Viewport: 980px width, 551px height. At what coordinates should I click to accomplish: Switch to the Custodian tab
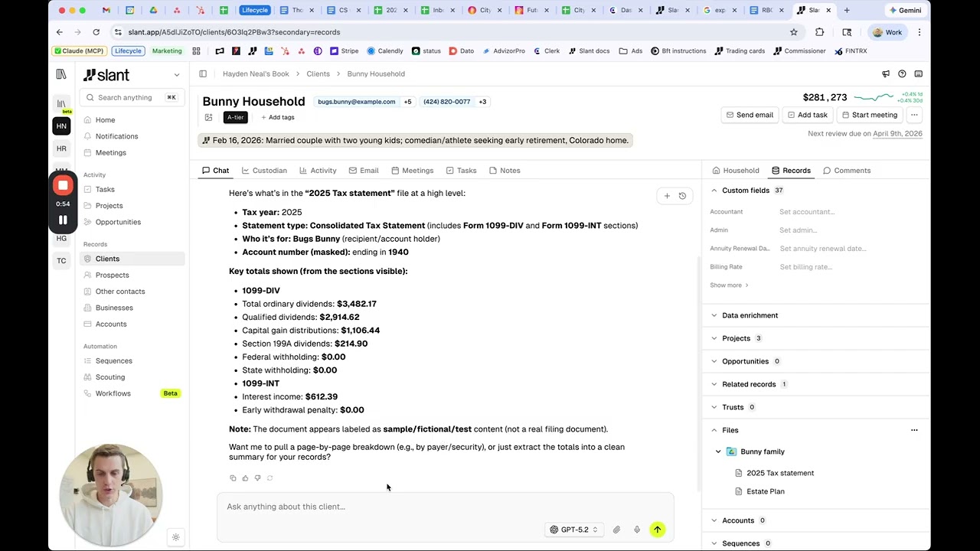point(264,171)
